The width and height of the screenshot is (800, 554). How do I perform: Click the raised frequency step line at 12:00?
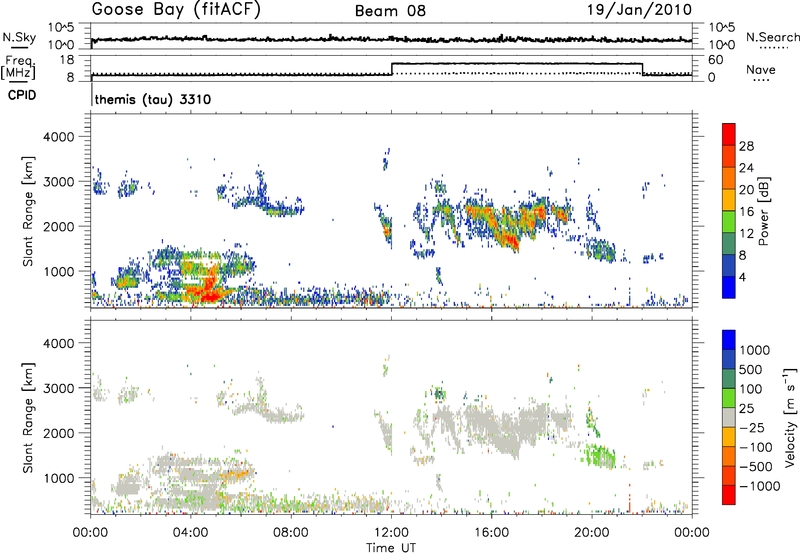tap(517, 63)
